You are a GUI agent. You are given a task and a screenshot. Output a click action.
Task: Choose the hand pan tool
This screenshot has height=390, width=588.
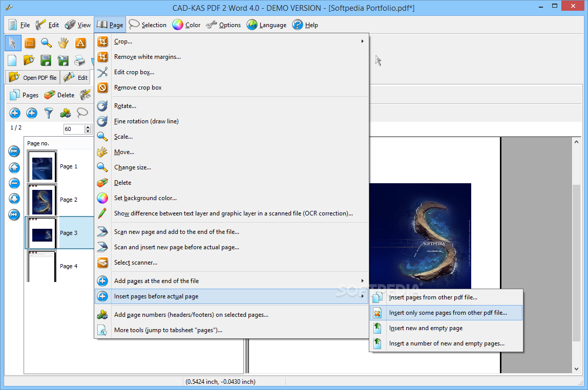(64, 43)
